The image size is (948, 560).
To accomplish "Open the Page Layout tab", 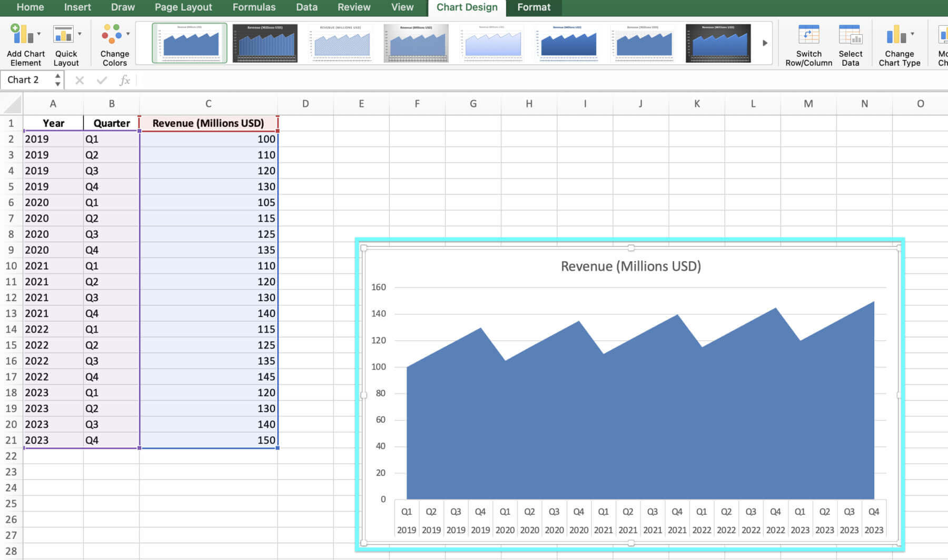I will tap(183, 7).
